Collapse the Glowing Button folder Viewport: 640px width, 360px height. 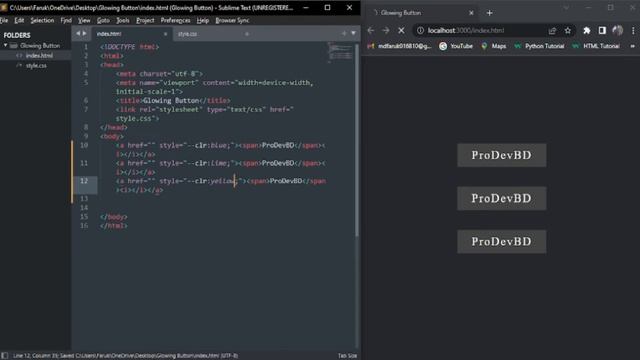[6, 46]
